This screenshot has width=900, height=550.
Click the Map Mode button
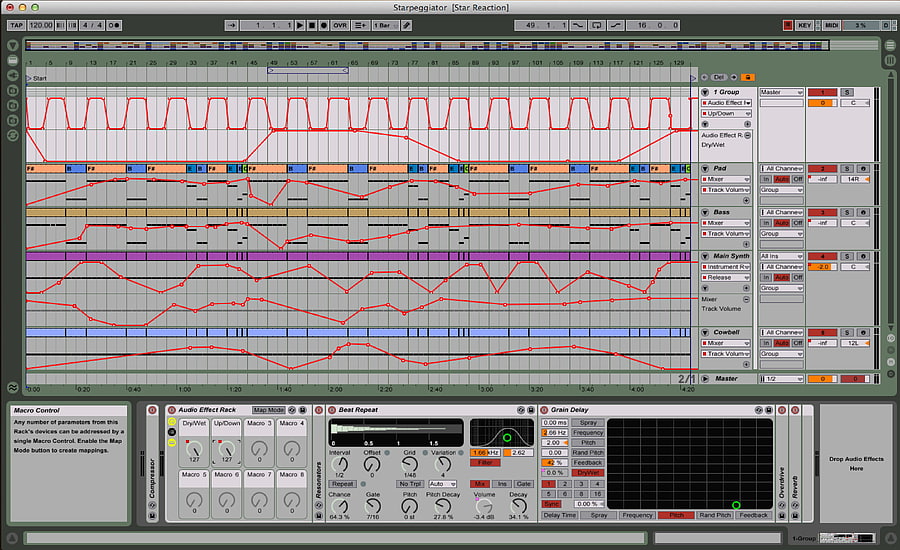269,410
